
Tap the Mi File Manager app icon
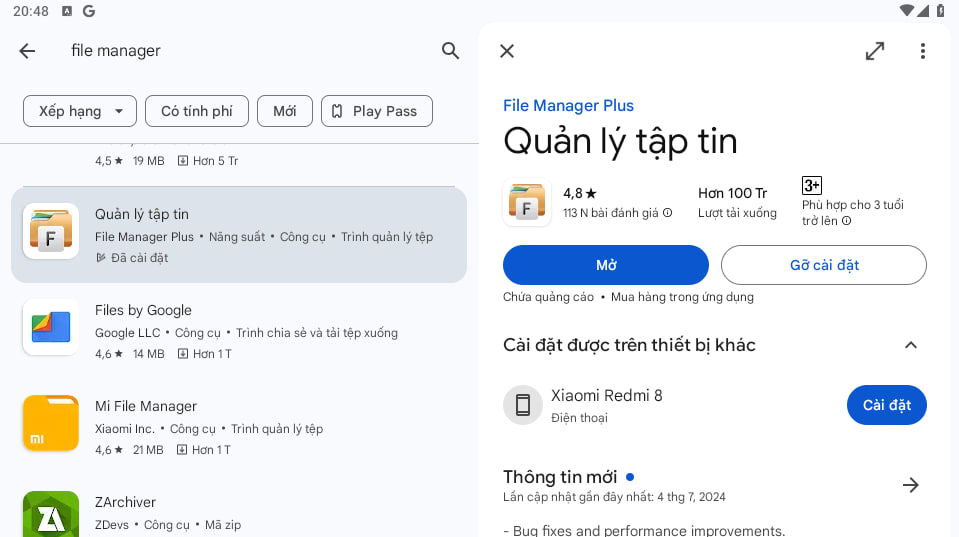(x=51, y=423)
